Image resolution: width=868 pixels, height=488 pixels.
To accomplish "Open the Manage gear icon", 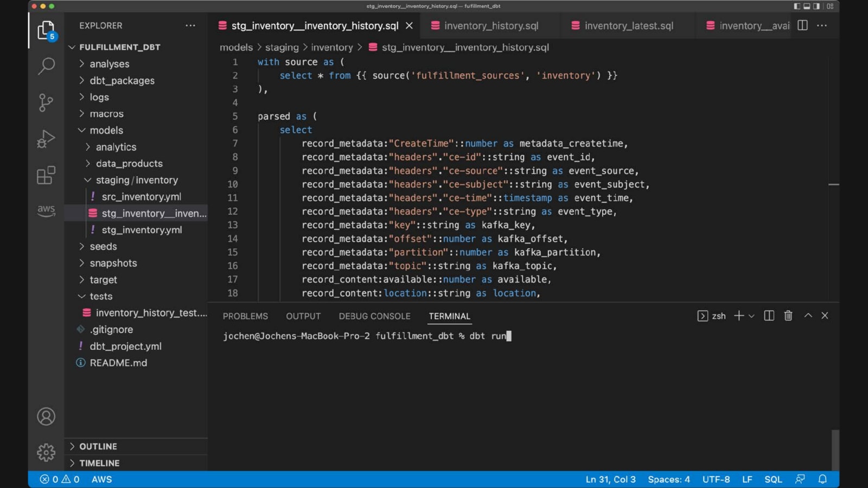I will click(x=46, y=452).
